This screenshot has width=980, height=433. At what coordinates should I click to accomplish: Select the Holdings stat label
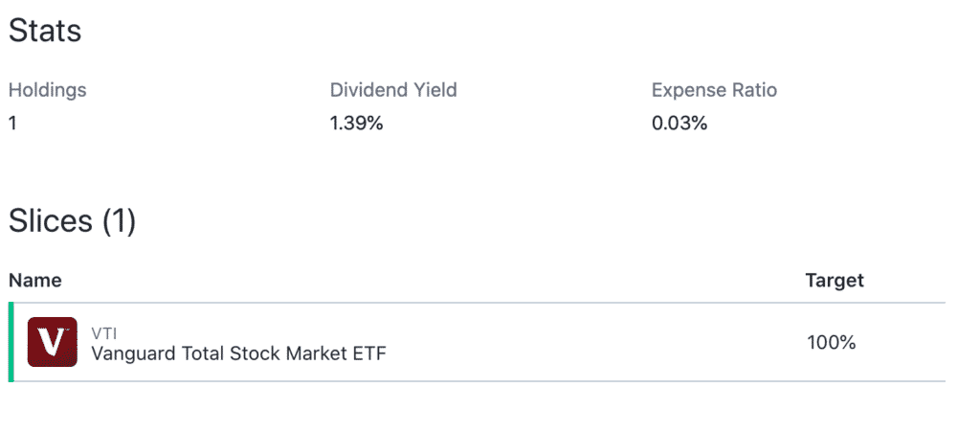(x=48, y=90)
